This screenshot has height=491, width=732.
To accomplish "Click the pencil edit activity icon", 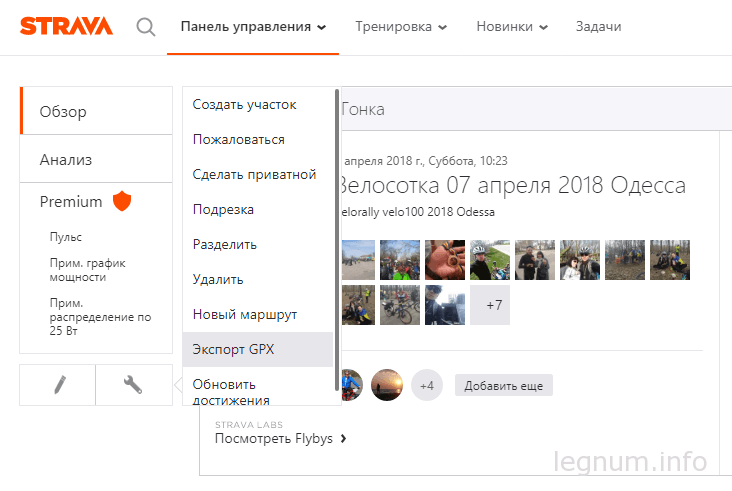I will tap(58, 385).
